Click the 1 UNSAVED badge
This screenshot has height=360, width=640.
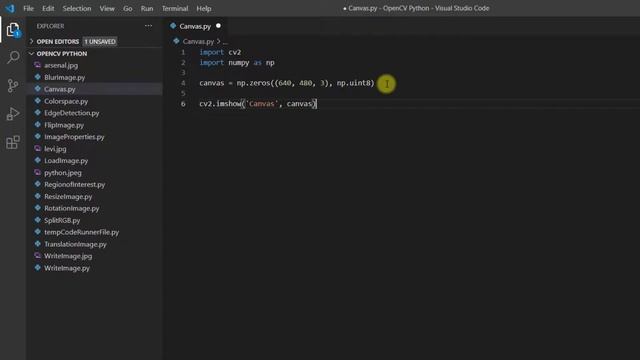100,42
